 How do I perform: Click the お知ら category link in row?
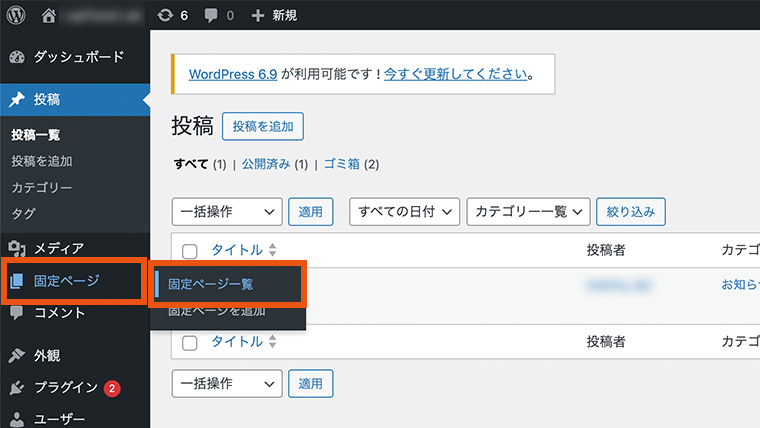740,284
